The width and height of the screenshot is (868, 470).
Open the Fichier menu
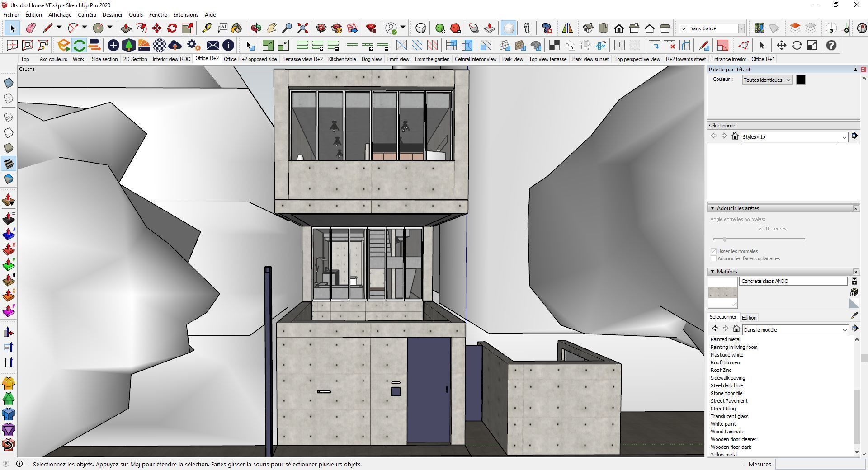[11, 15]
